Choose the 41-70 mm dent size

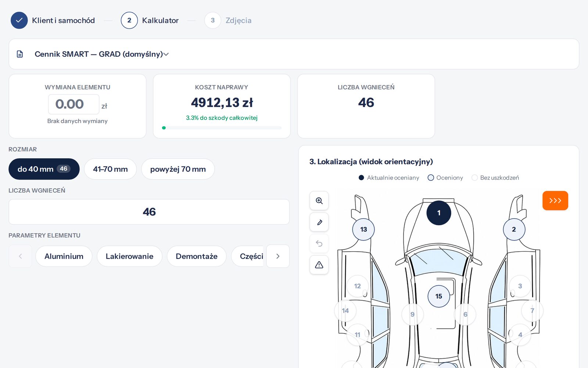pos(110,169)
